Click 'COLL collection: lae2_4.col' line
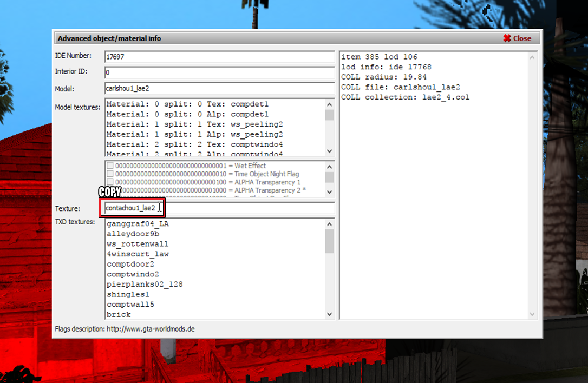This screenshot has height=383, width=588. pyautogui.click(x=406, y=97)
